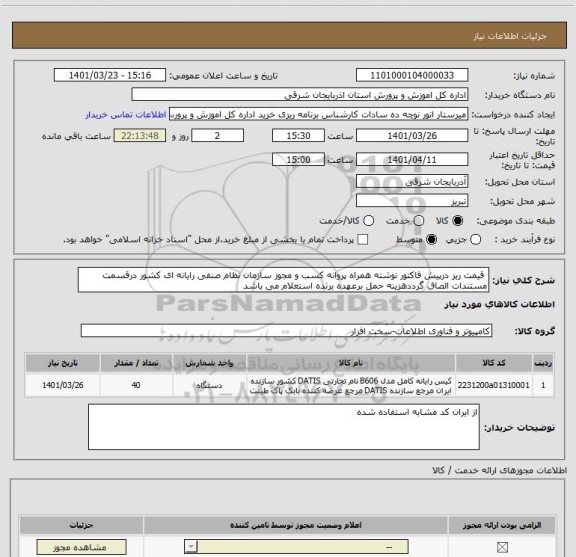Open the buyer contact information link
Viewport: 576px width, 557px height.
tap(126, 115)
